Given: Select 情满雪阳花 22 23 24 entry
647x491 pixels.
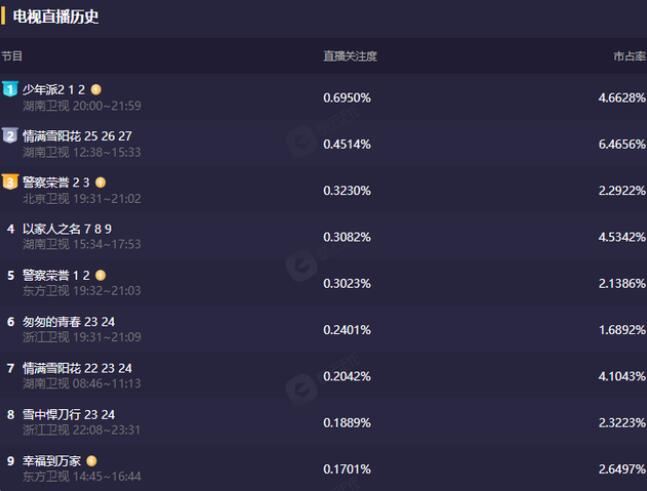Looking at the screenshot, I should point(77,368).
